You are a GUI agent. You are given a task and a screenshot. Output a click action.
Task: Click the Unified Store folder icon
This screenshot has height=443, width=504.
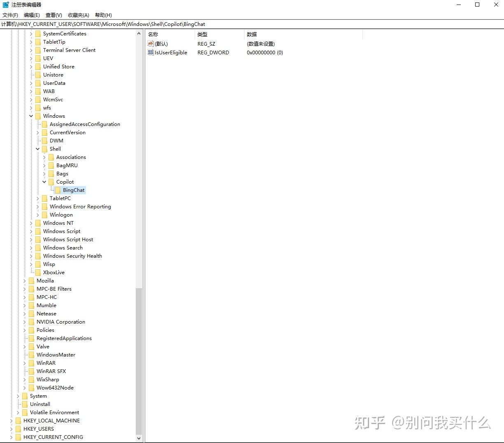coord(38,67)
